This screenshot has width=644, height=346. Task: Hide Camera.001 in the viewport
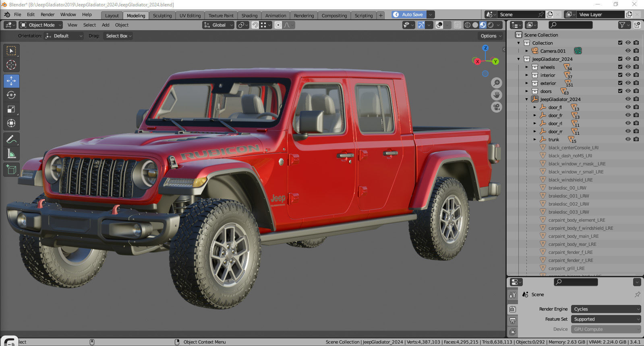[628, 51]
